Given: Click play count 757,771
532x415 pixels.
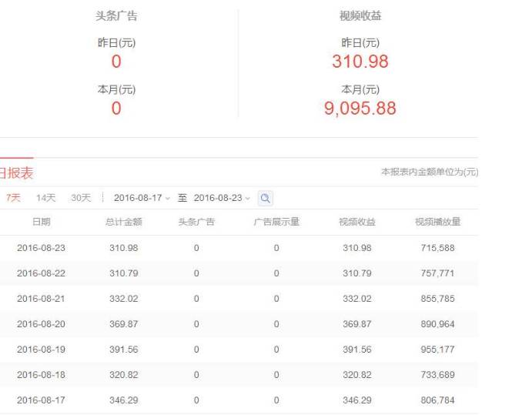Looking at the screenshot, I should 437,273.
